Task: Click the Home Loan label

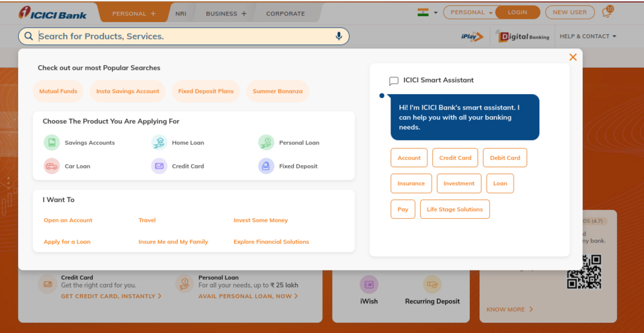Action: tap(188, 143)
